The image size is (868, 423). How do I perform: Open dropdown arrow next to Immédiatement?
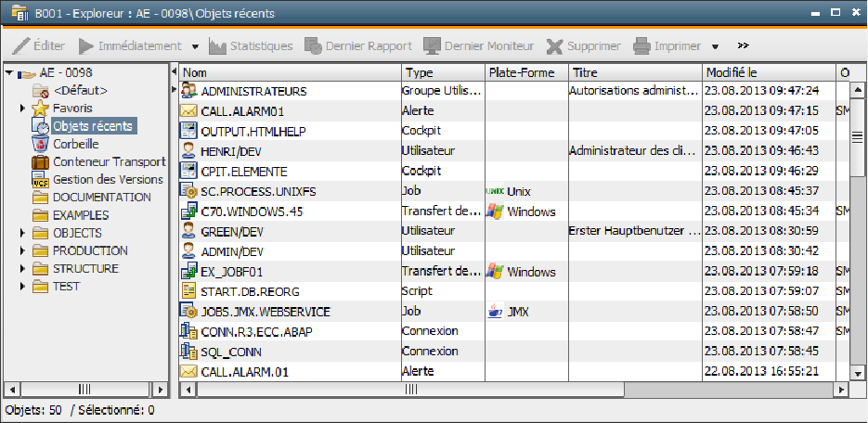[195, 46]
